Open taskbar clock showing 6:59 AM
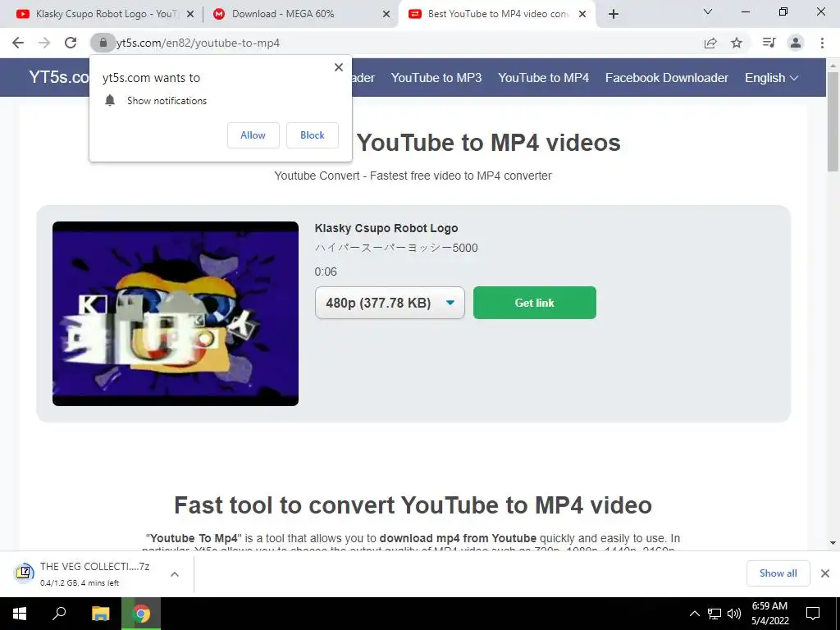This screenshot has height=630, width=840. tap(769, 614)
